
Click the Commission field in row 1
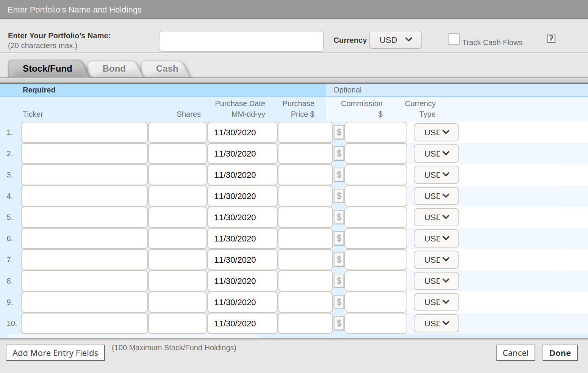pyautogui.click(x=376, y=132)
